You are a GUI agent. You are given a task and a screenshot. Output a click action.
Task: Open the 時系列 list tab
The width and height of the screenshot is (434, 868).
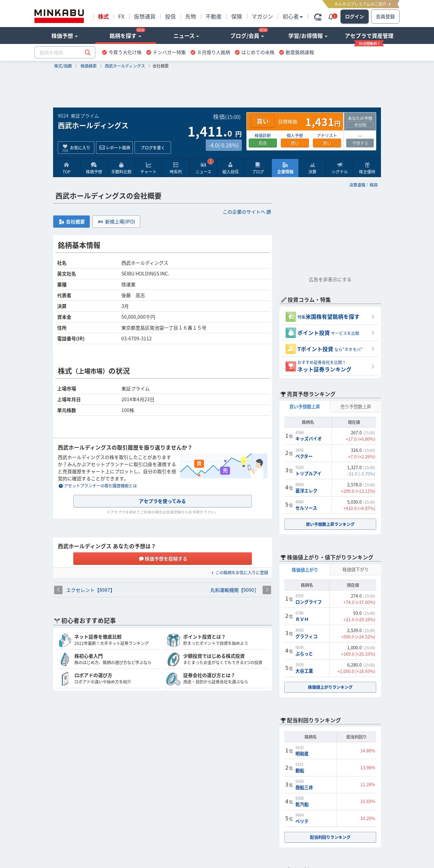pyautogui.click(x=176, y=168)
